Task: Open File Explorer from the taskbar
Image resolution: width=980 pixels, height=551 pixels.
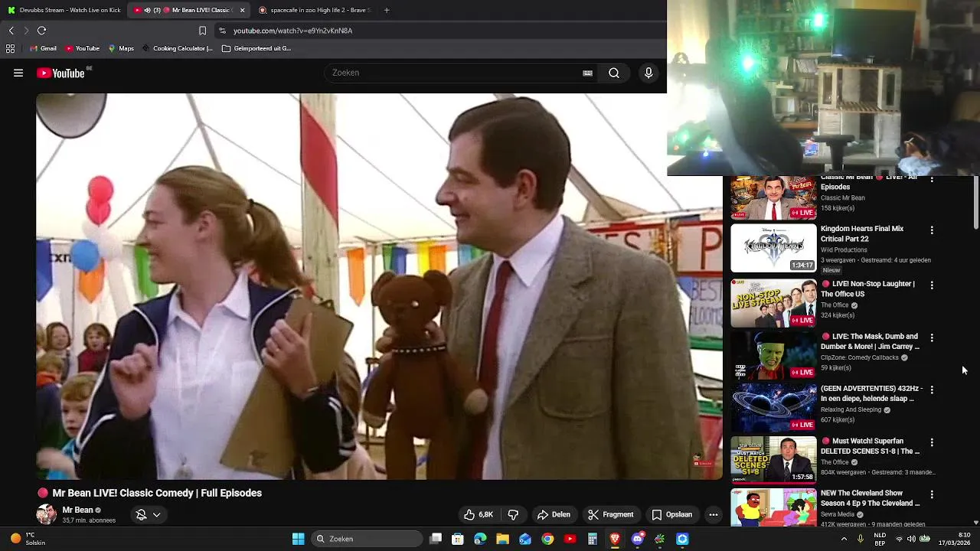Action: tap(502, 539)
